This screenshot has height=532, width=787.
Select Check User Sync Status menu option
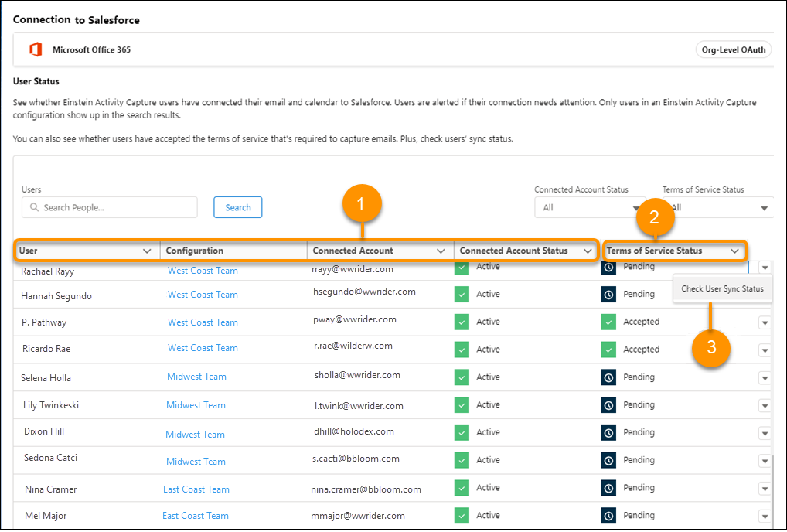[x=722, y=288]
